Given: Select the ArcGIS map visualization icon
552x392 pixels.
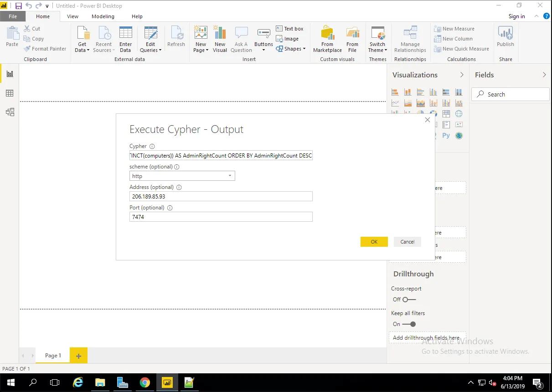Looking at the screenshot, I should 459,136.
